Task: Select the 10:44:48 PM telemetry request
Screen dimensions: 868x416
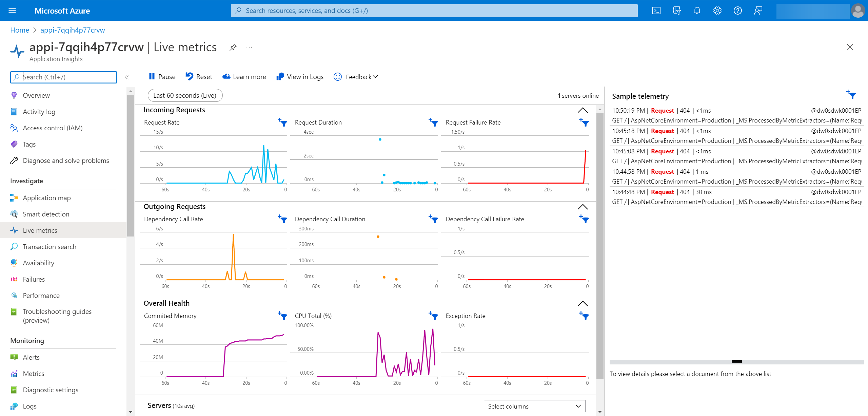Action: (x=736, y=197)
